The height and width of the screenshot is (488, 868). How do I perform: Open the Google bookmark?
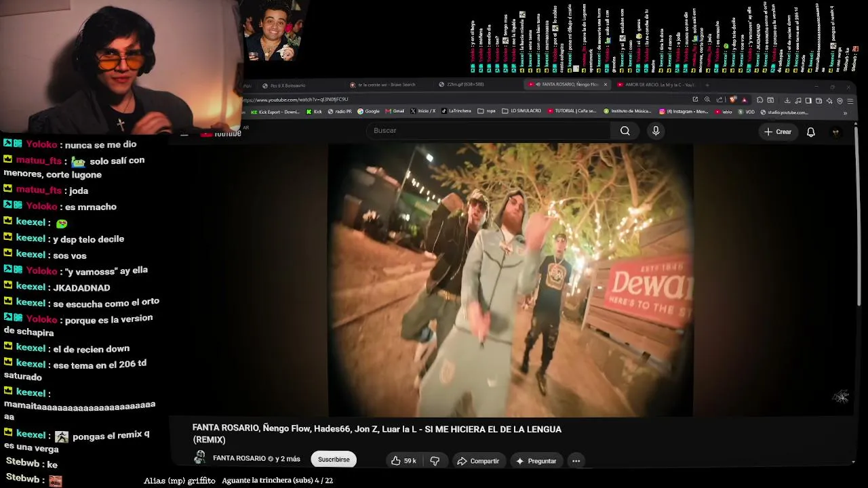coord(369,111)
